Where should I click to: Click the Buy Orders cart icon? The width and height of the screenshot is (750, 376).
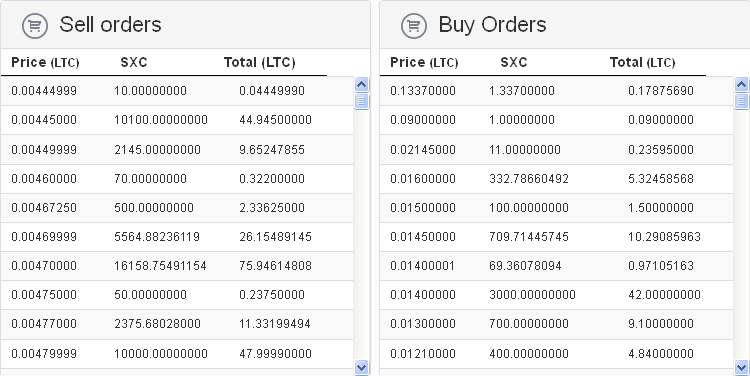414,26
